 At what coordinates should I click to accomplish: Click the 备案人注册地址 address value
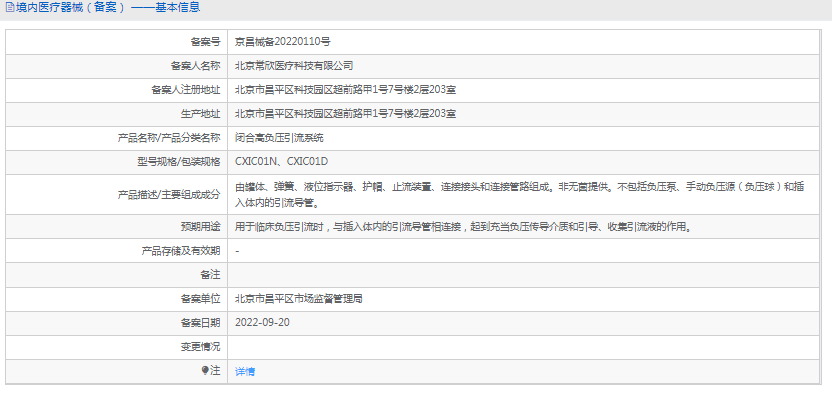(345, 90)
